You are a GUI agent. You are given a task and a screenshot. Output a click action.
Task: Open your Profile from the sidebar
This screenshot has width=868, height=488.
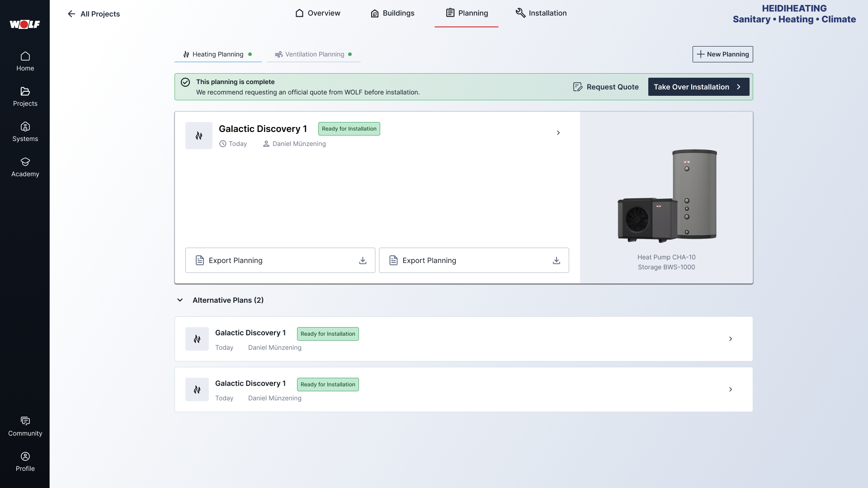[x=25, y=460]
